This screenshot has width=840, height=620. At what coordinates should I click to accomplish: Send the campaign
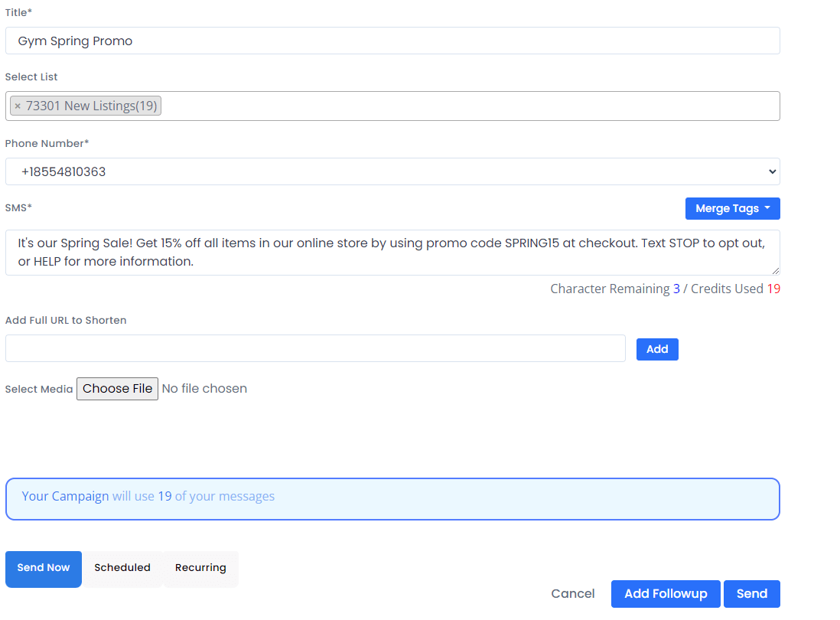point(751,594)
